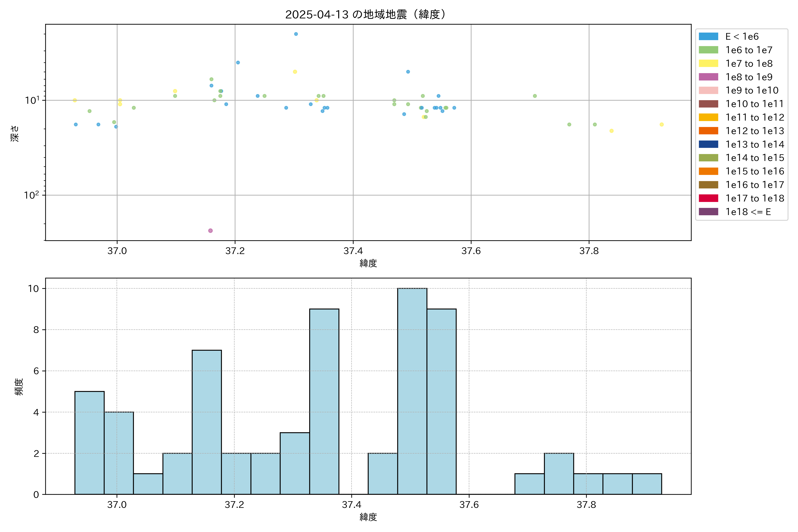Viewport: 798px width, 532px height.
Task: Click the pink 1e9 to 1e10 legend swatch
Action: tap(708, 90)
